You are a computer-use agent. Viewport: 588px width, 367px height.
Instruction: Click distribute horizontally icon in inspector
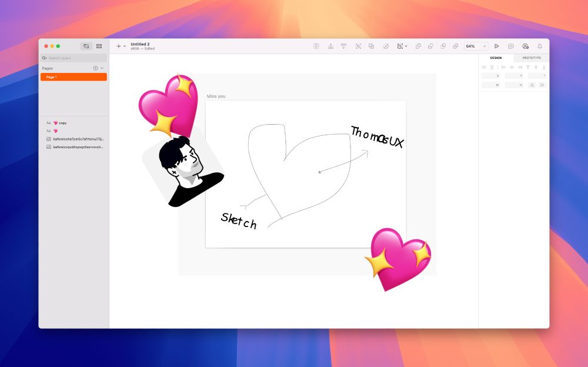pyautogui.click(x=484, y=67)
